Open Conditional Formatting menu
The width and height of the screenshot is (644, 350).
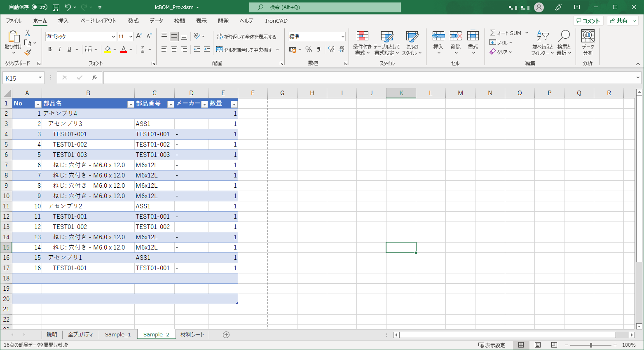[x=362, y=43]
